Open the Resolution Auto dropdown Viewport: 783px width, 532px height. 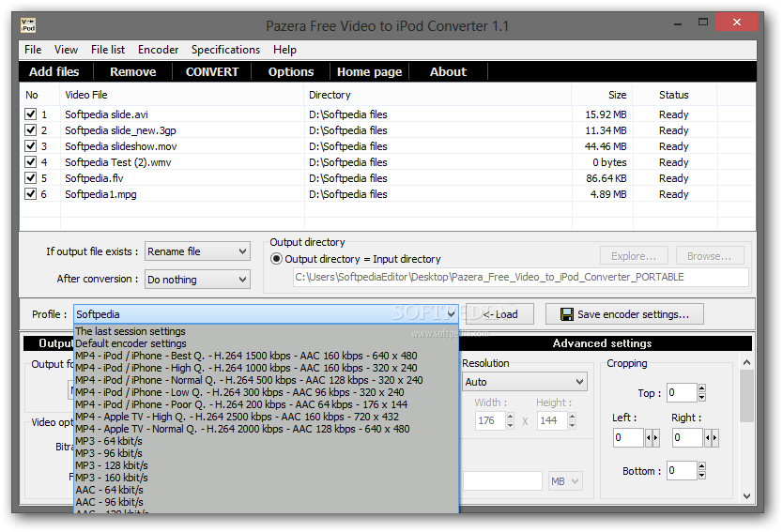(x=524, y=382)
